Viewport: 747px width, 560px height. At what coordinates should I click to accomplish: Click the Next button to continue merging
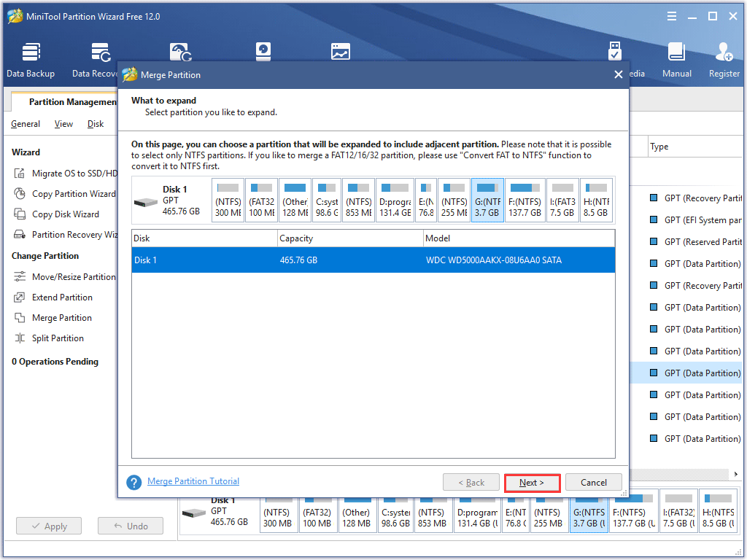pyautogui.click(x=532, y=481)
